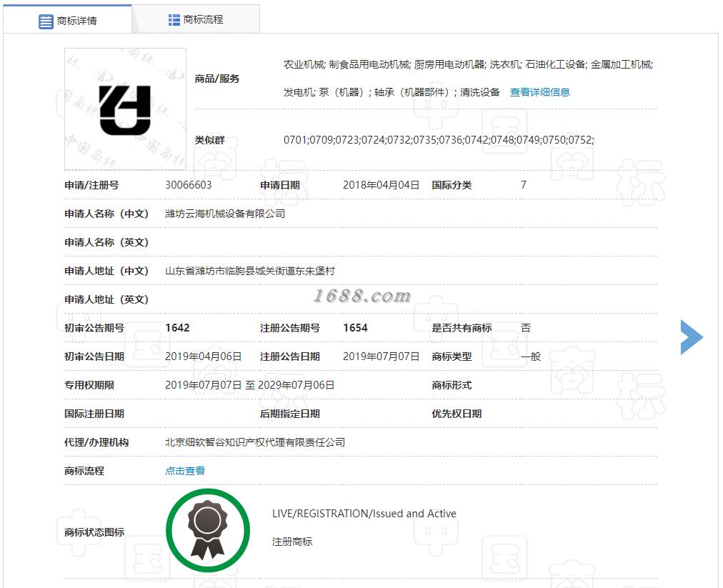
Task: Select the 注册商标 status text
Action: pyautogui.click(x=292, y=542)
